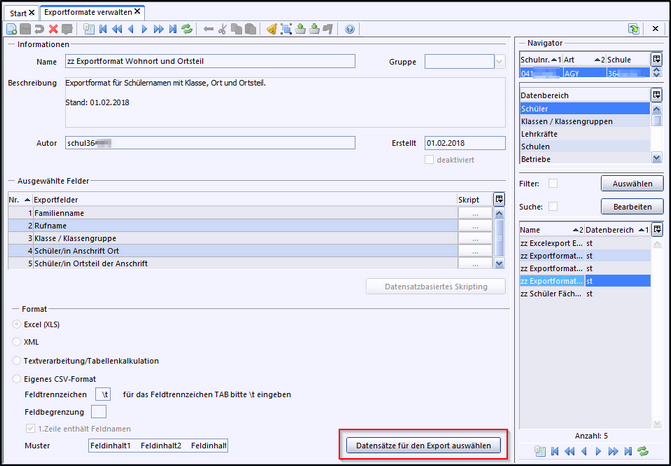Screen dimensions: 671x466
Task: Click the red delete X toolbar icon
Action: [53, 30]
